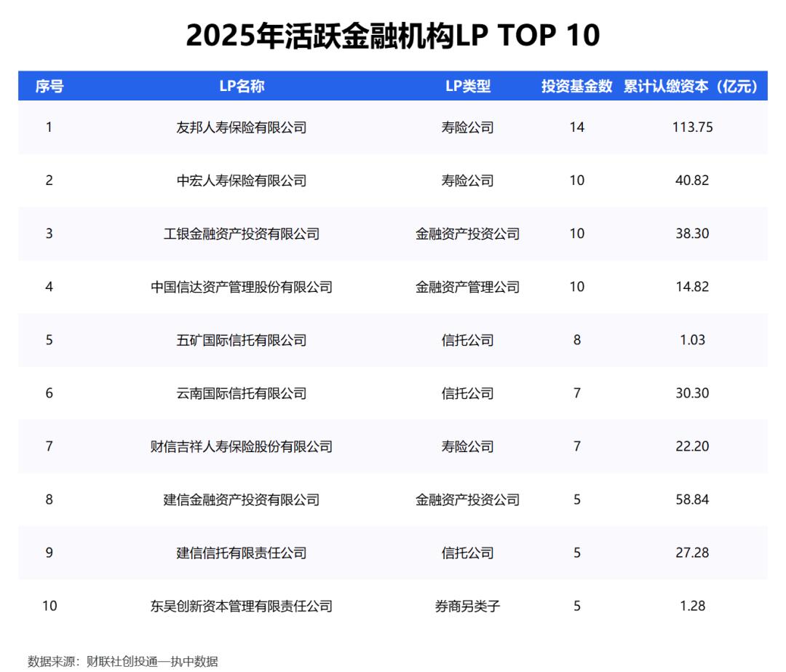This screenshot has width=786, height=672.
Task: Click fund count 10 in the 中宏人寿 row
Action: 577,181
